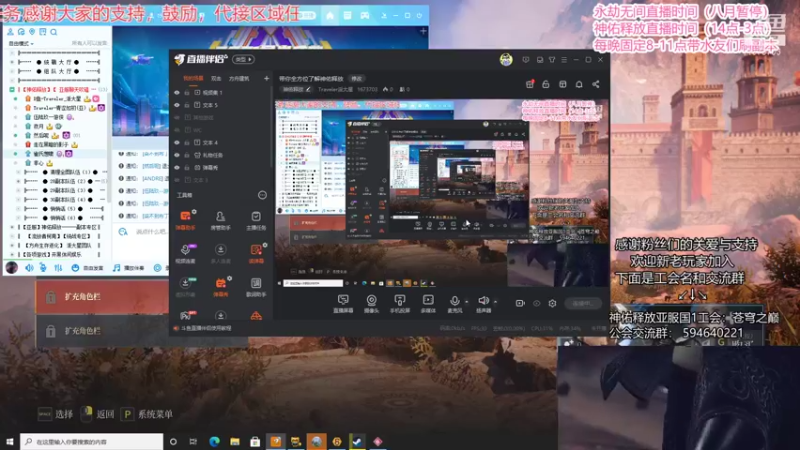
Task: Open the microphone dropdown arrow
Action: (466, 302)
